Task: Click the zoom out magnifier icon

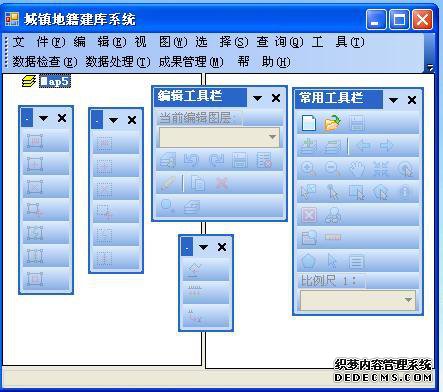Action: [x=333, y=169]
